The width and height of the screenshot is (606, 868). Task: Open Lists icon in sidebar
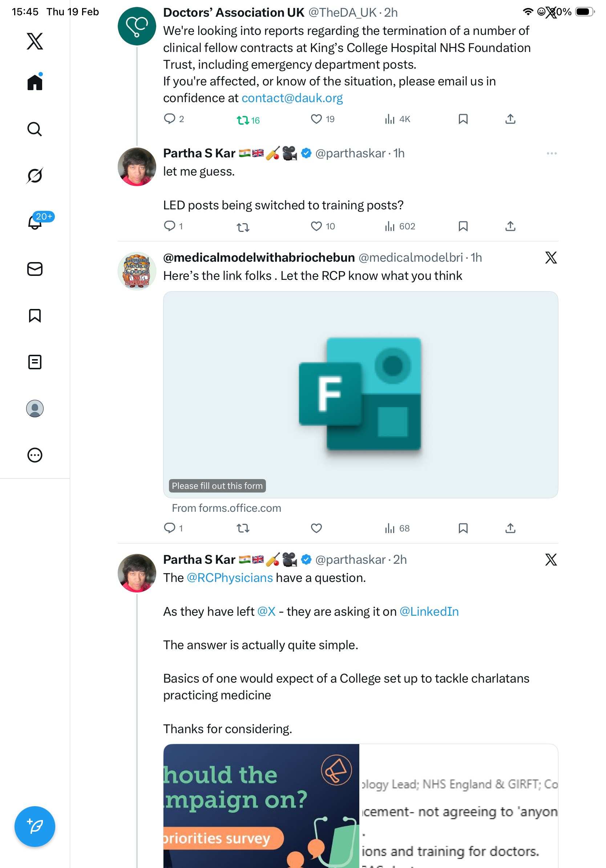pyautogui.click(x=35, y=362)
